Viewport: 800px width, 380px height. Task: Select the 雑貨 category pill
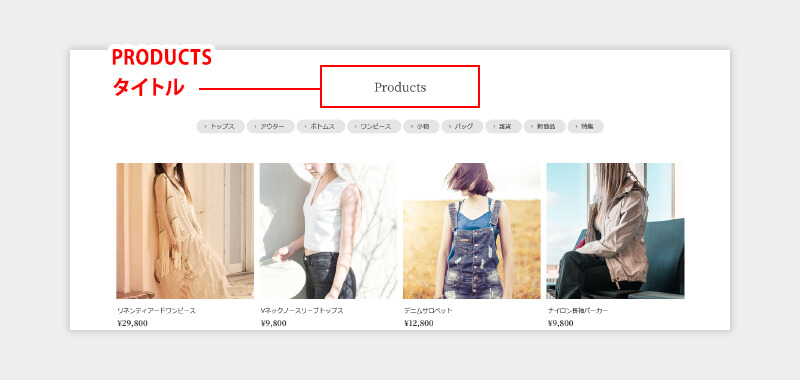point(504,126)
